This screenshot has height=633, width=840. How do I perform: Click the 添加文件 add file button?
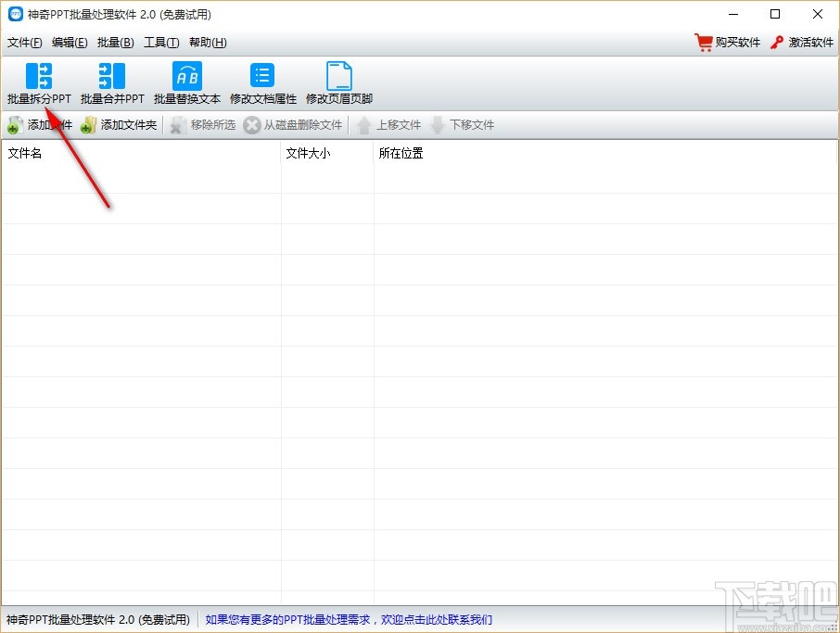coord(40,125)
